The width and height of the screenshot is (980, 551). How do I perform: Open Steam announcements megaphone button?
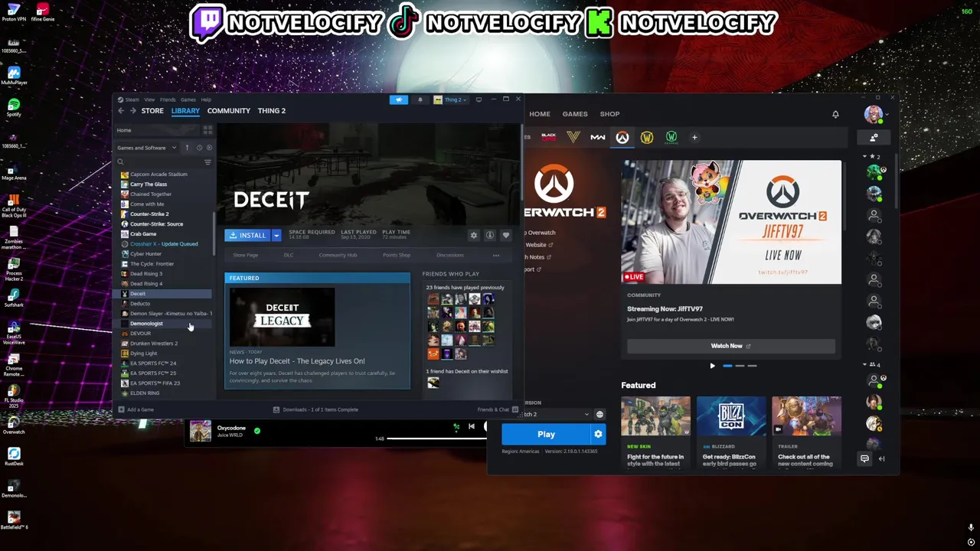[x=398, y=99]
